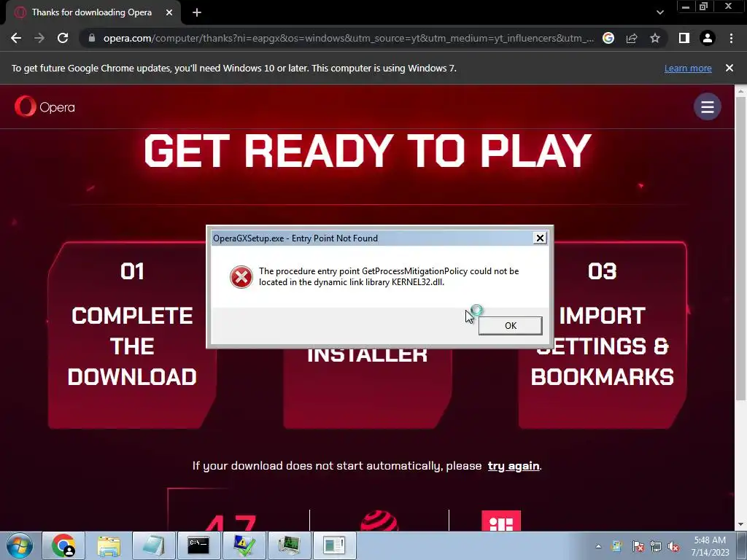Open the Opera site hamburger menu
The height and width of the screenshot is (560, 747).
click(x=708, y=106)
